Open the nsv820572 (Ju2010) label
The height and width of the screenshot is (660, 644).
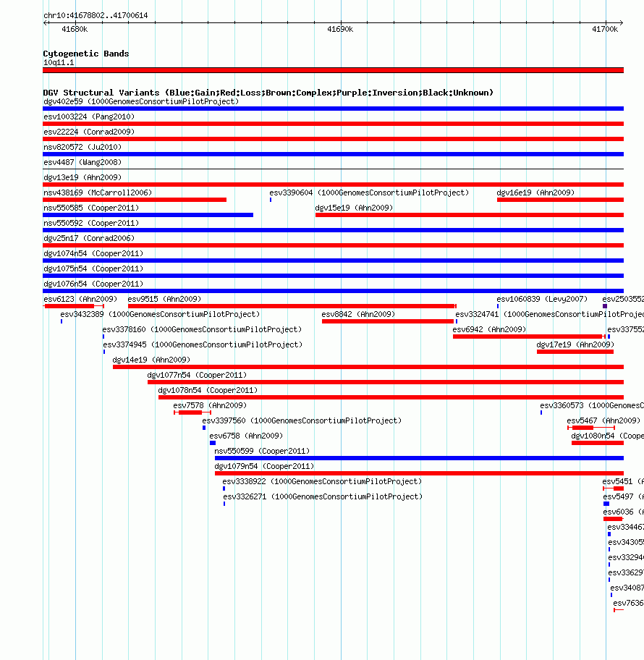point(82,147)
